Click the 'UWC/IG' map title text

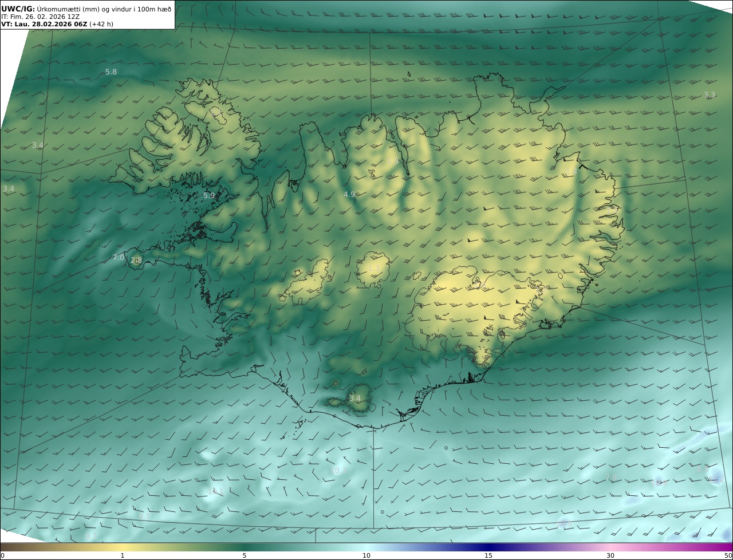pyautogui.click(x=18, y=9)
